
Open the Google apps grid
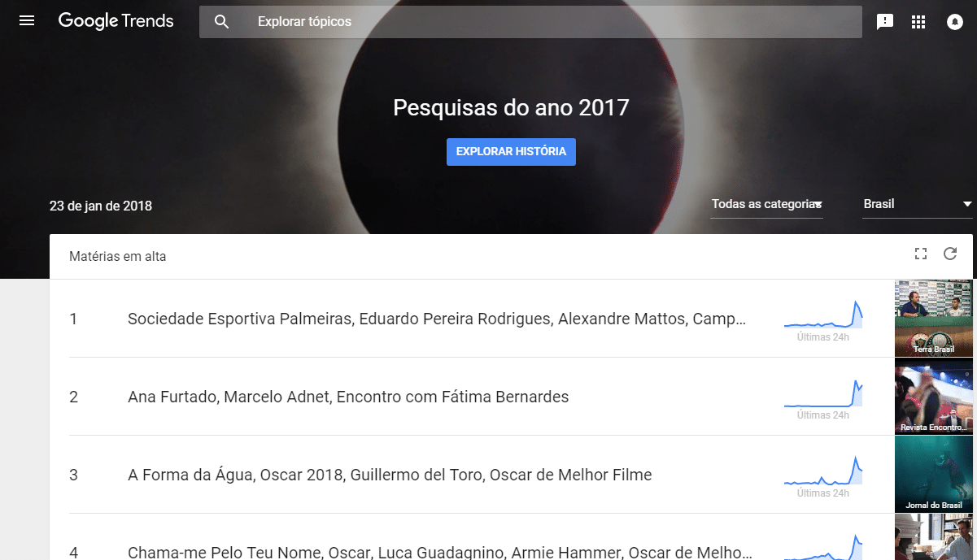pyautogui.click(x=918, y=22)
